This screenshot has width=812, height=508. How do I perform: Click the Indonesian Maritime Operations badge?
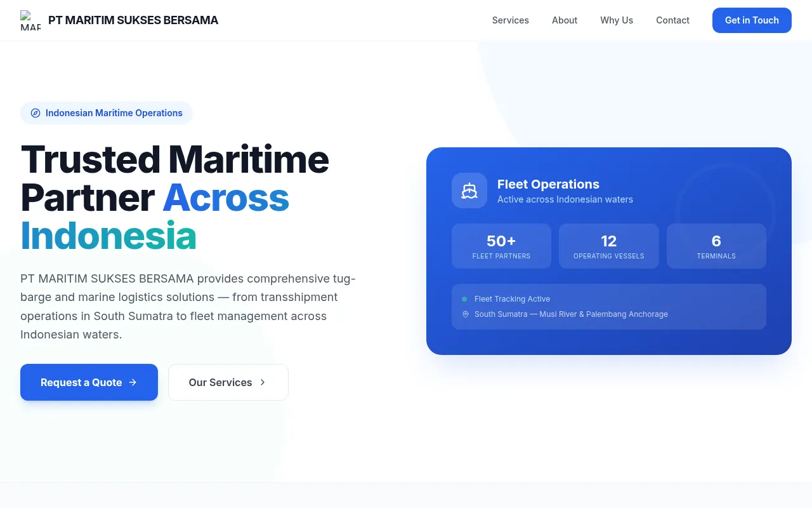click(107, 113)
